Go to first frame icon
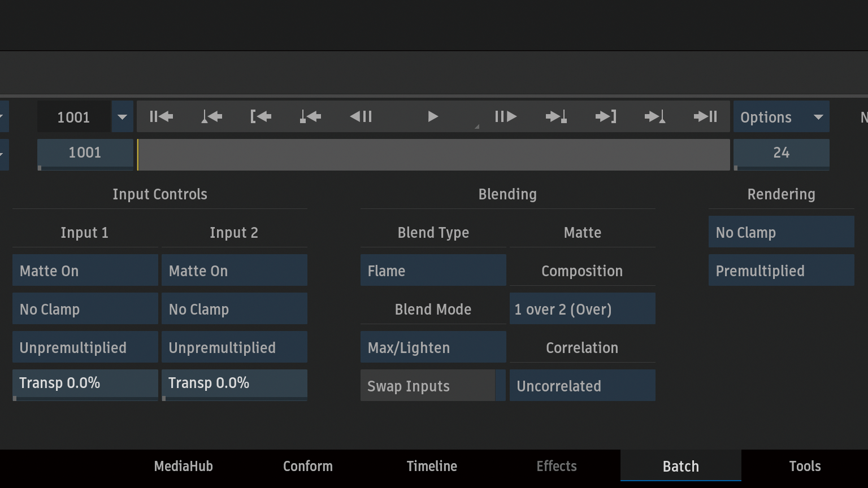Viewport: 868px width, 488px height. pos(161,117)
